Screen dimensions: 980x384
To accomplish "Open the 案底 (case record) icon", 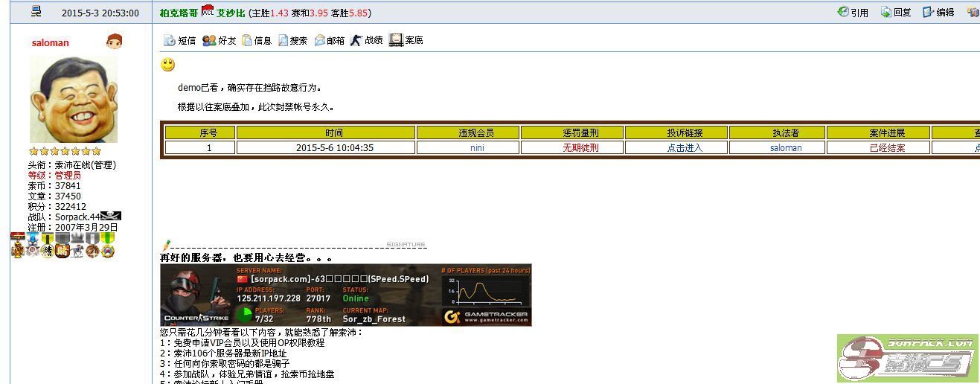I will point(396,40).
